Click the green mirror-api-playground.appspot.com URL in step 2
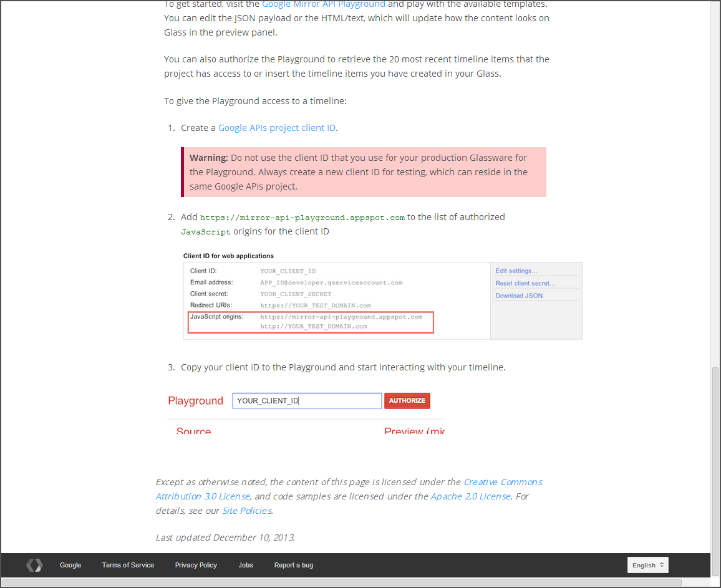 click(302, 218)
